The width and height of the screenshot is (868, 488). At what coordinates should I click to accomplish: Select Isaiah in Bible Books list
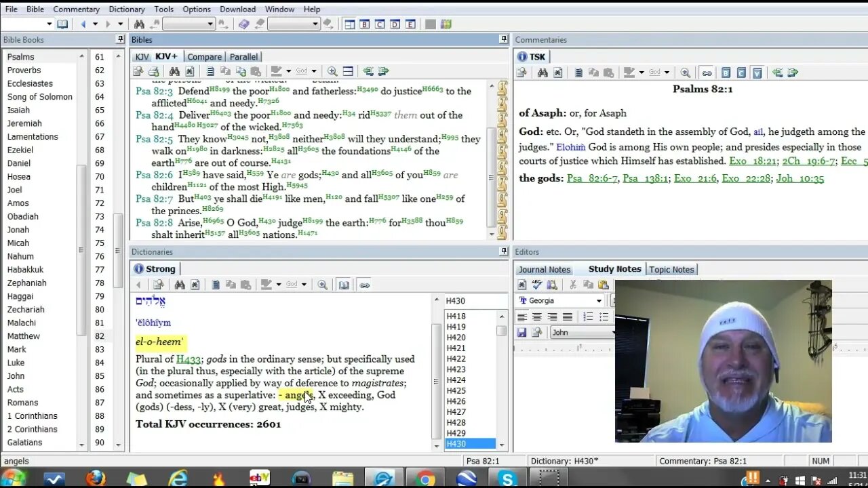click(18, 110)
